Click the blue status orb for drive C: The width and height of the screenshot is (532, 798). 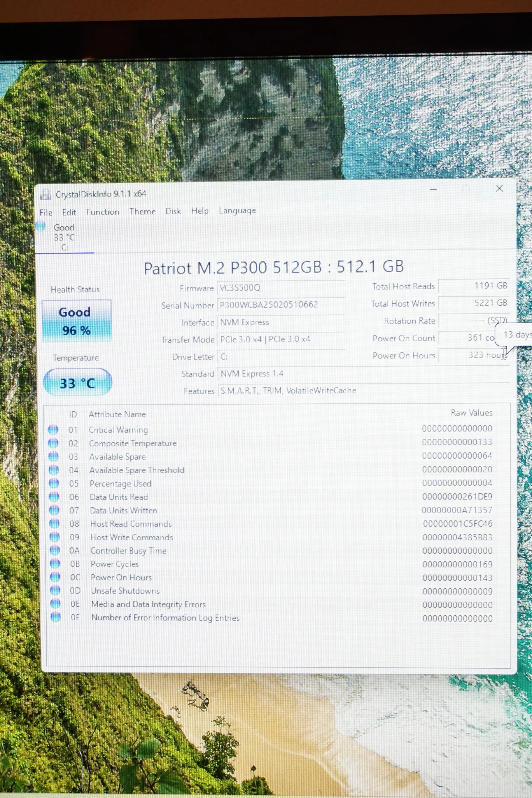(40, 226)
